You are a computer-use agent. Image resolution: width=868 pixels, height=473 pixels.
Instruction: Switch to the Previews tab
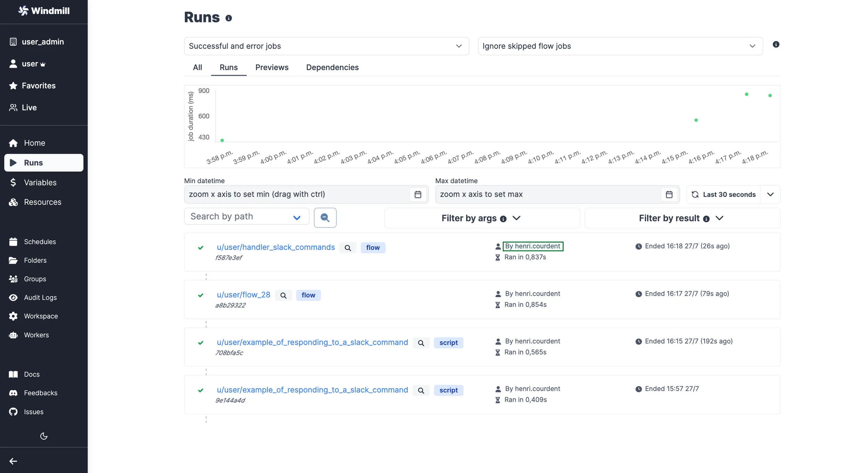[272, 67]
